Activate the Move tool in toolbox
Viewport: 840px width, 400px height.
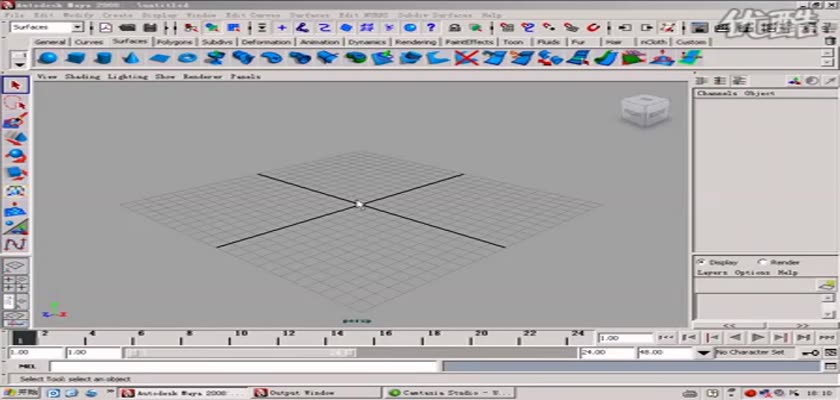tap(16, 138)
